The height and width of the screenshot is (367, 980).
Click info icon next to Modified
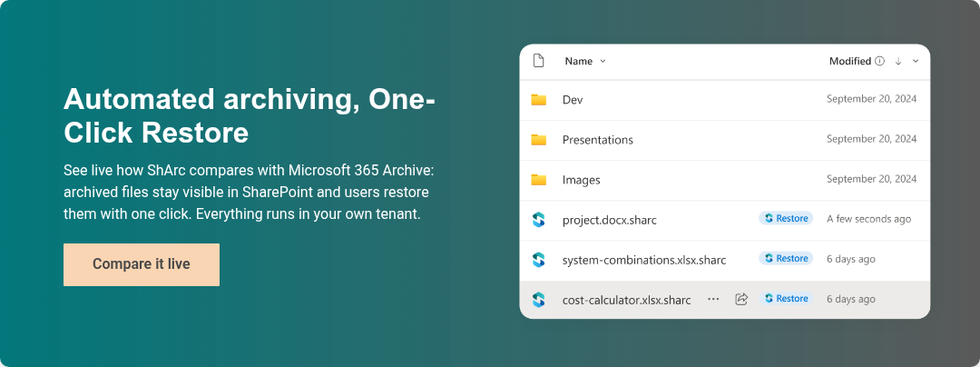879,61
